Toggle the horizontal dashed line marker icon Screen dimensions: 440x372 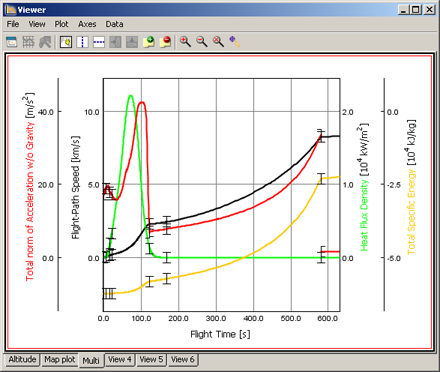99,42
